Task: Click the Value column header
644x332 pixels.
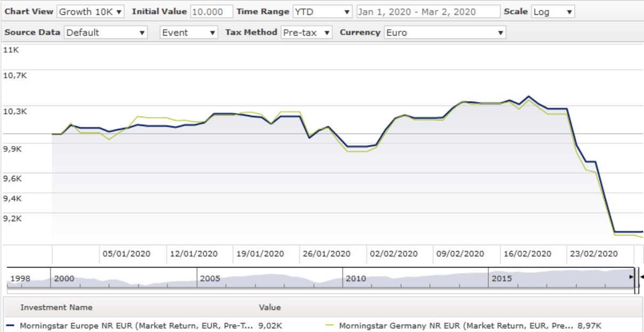Action: point(269,307)
